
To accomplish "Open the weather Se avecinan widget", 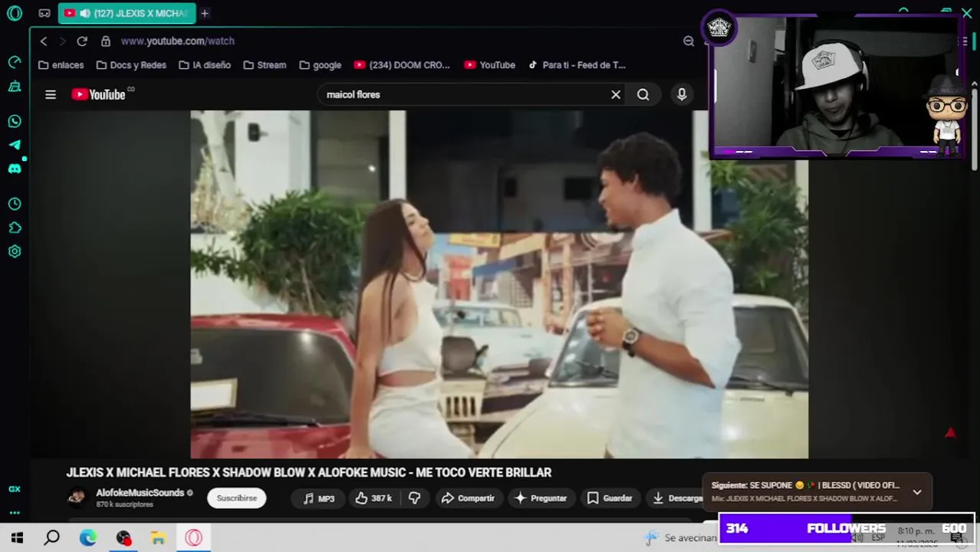I will (x=681, y=538).
